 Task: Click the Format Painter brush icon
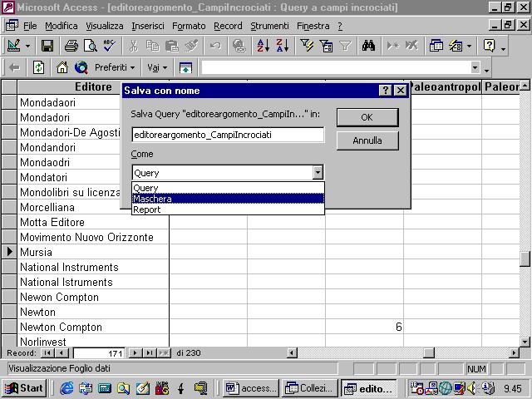coord(191,46)
